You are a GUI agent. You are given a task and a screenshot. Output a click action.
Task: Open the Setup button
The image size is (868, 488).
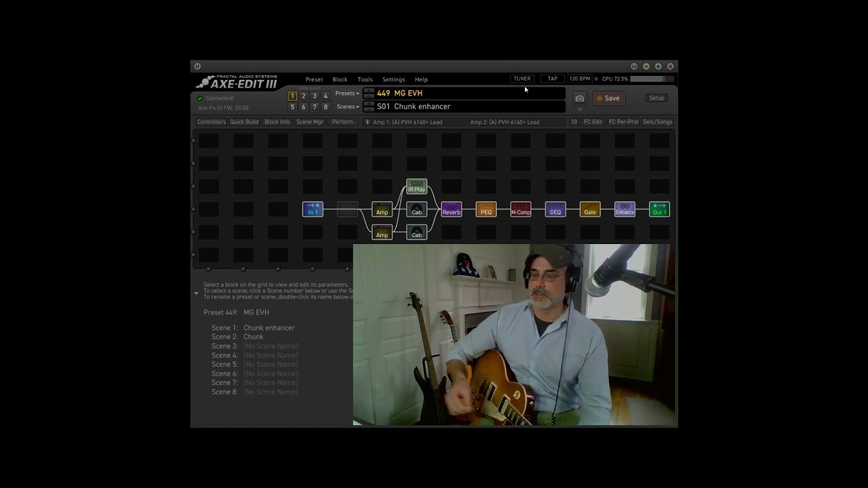[656, 98]
